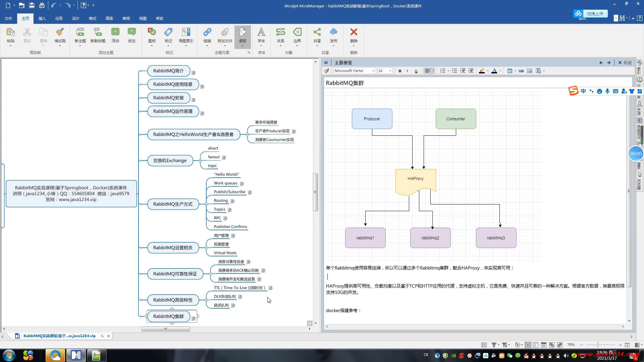Insert a callout (标注) topic
The image size is (644, 362).
pos(132,32)
